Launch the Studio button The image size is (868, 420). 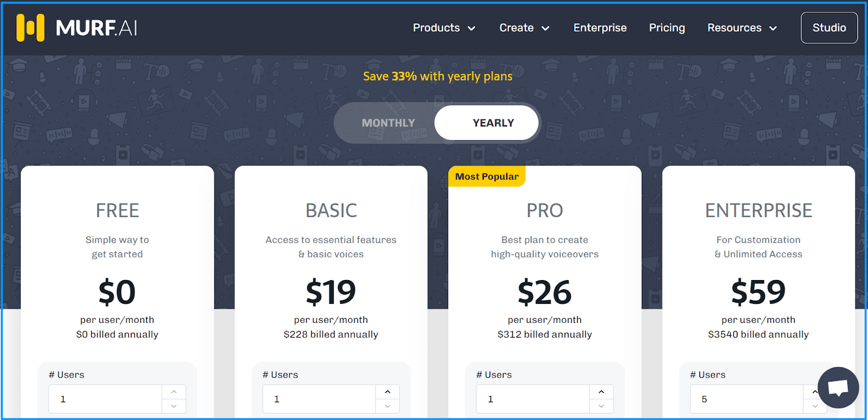829,28
